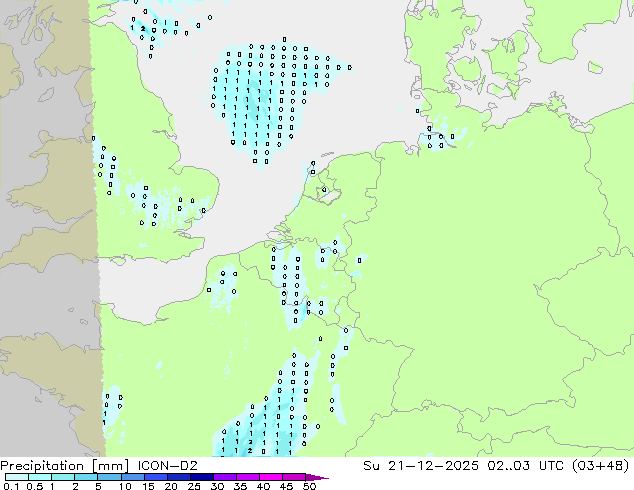Select the 2–5 mm legend color swatch
Image resolution: width=634 pixels, height=490 pixels.
click(x=86, y=477)
